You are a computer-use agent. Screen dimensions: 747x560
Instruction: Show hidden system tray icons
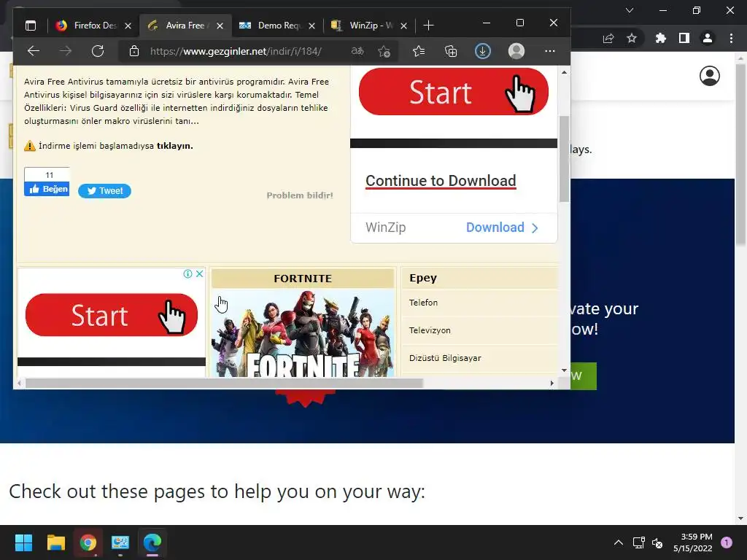click(x=619, y=542)
